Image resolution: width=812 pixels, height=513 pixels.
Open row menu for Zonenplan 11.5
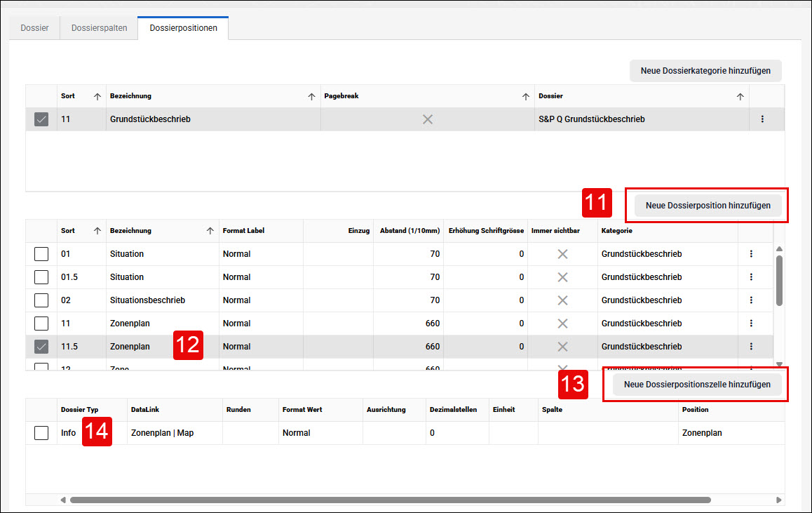click(751, 346)
